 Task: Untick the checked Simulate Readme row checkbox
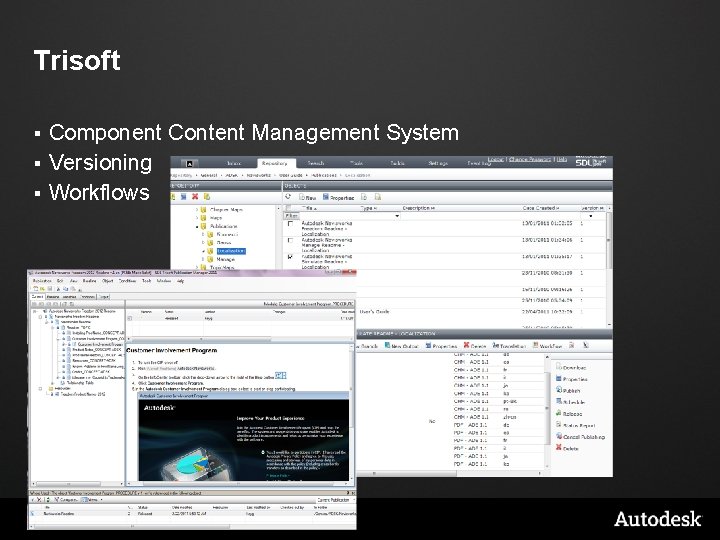tap(290, 257)
